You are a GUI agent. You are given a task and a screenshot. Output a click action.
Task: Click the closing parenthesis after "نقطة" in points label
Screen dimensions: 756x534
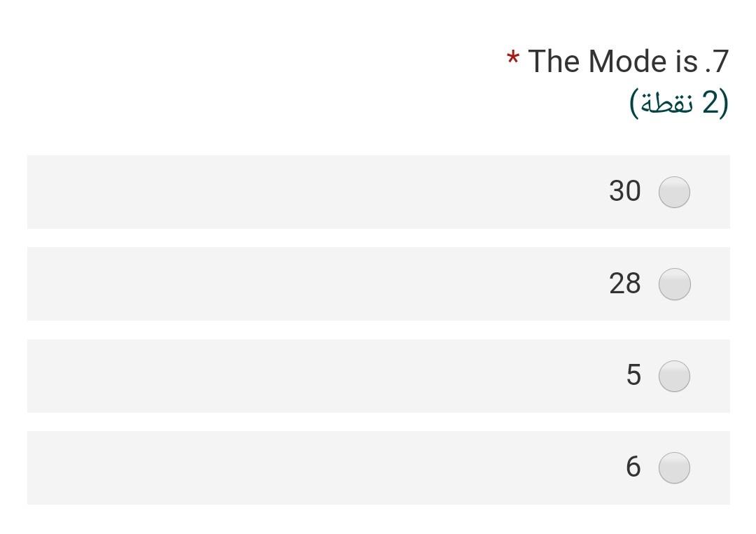(634, 103)
